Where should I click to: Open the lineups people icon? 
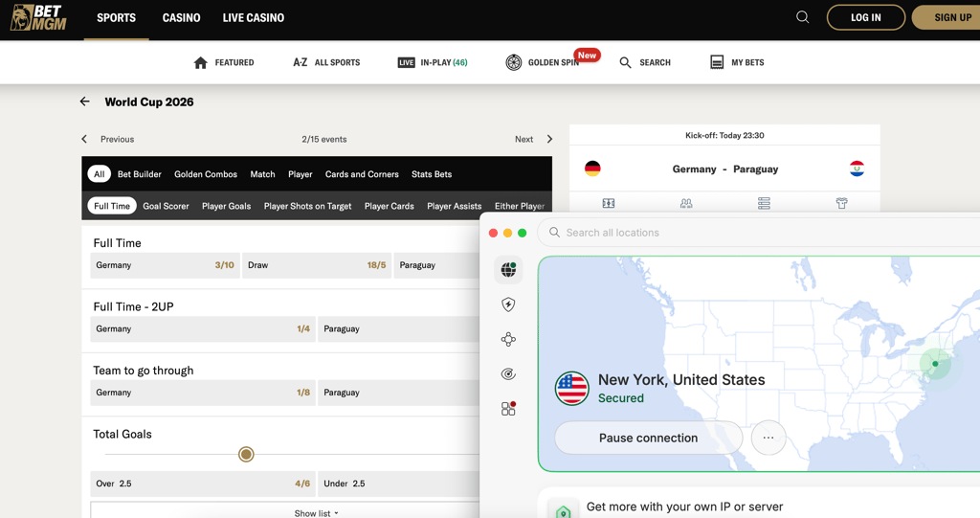point(686,203)
